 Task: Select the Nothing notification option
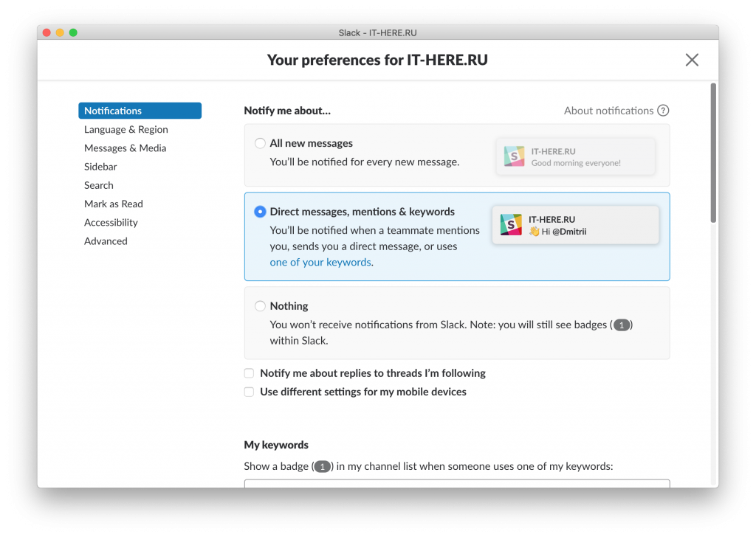[260, 306]
